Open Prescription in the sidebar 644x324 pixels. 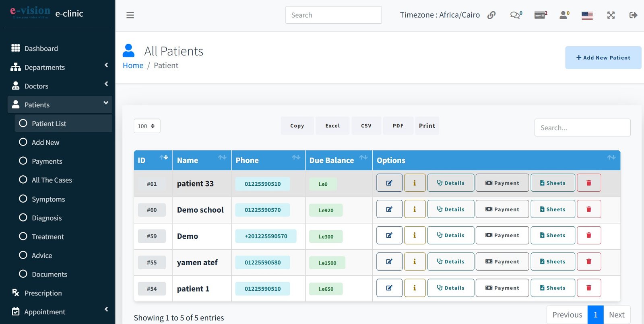tap(43, 293)
